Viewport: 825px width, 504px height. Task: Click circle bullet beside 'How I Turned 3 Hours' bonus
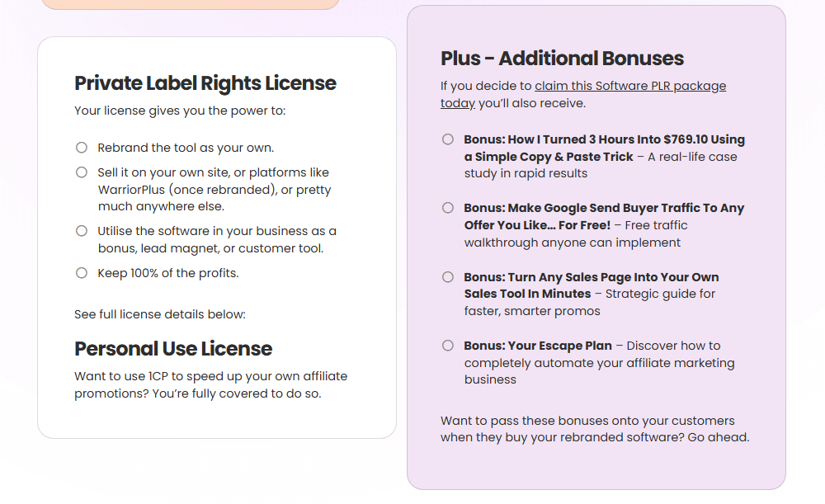click(448, 139)
